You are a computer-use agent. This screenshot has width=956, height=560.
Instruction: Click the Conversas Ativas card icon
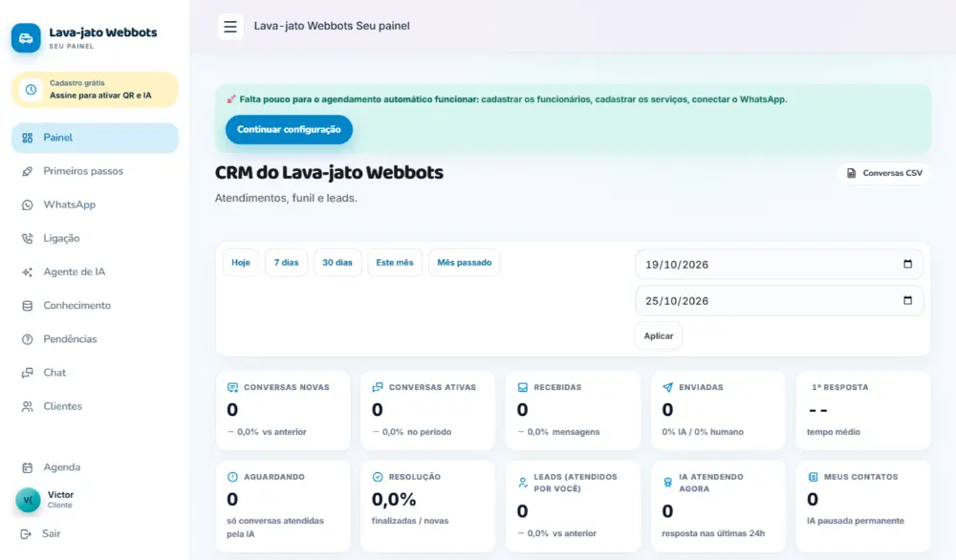(x=378, y=388)
